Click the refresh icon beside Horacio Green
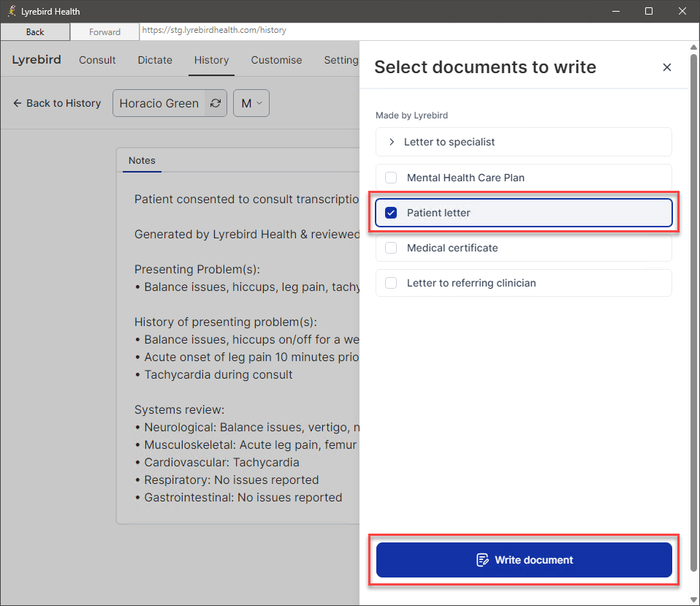The image size is (700, 606). 216,103
